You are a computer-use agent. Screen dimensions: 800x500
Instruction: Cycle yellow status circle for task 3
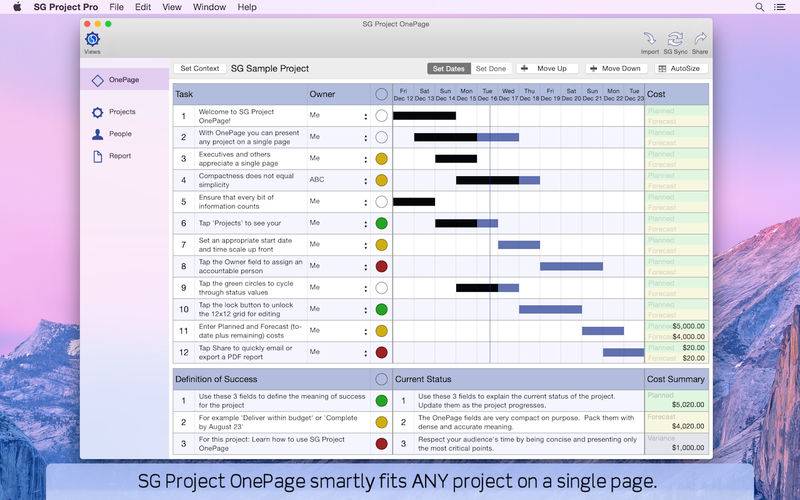click(x=381, y=159)
